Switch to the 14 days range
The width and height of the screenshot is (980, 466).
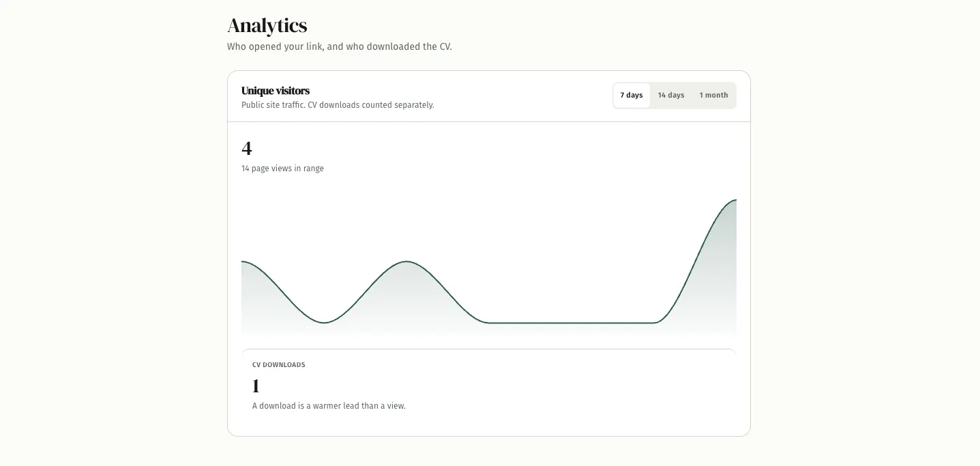click(x=671, y=96)
